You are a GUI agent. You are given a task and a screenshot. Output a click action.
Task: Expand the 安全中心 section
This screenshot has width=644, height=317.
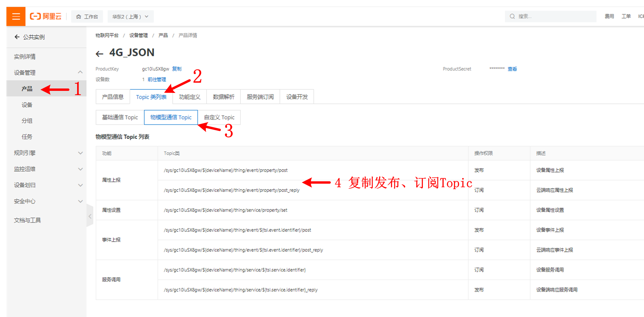point(80,201)
